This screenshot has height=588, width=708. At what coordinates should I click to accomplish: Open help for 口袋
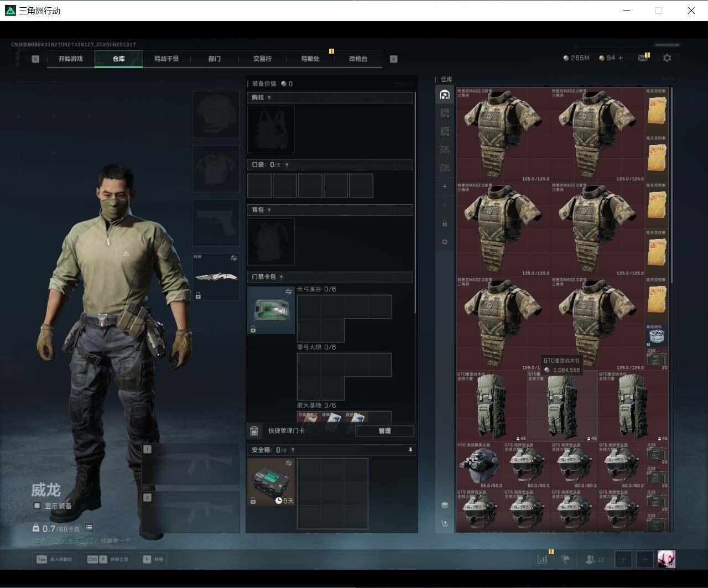(286, 165)
